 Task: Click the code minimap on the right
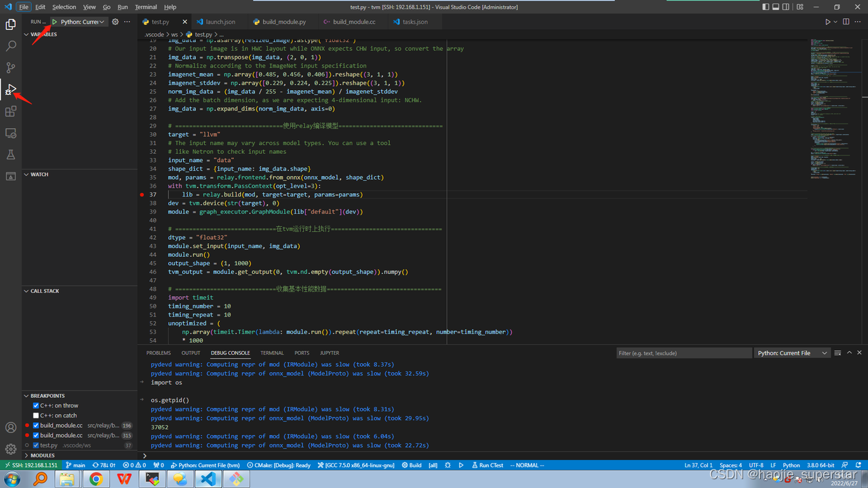(x=835, y=108)
